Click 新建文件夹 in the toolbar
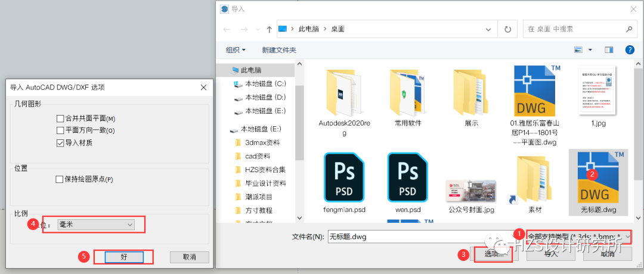 point(279,50)
